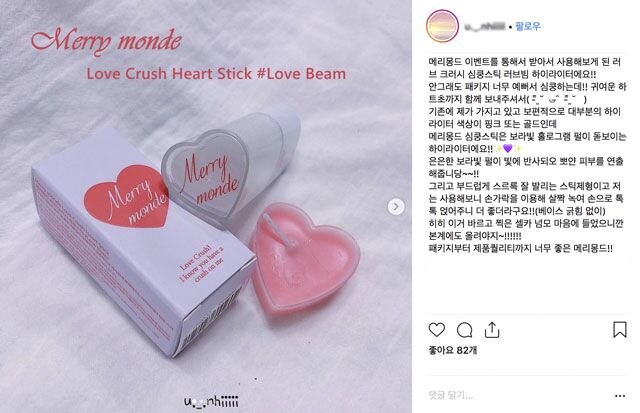Open comments via the speech bubble icon
Screen dimensions: 640x413
point(464,330)
